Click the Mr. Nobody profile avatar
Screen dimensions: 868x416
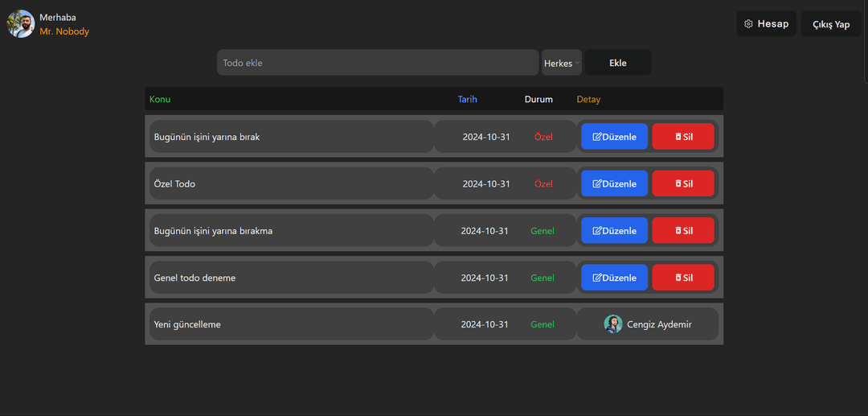tap(21, 24)
